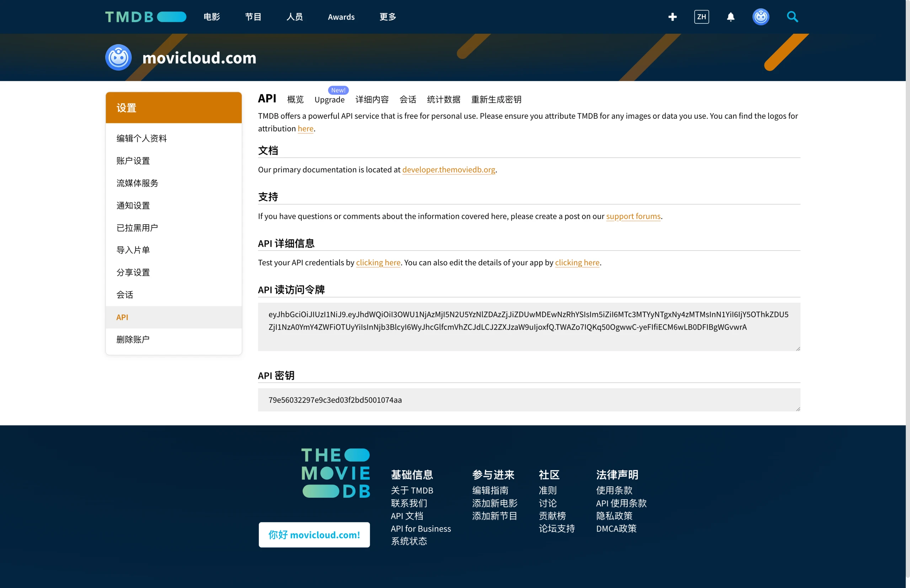
Task: Open the user avatar menu in header
Action: [x=761, y=17]
